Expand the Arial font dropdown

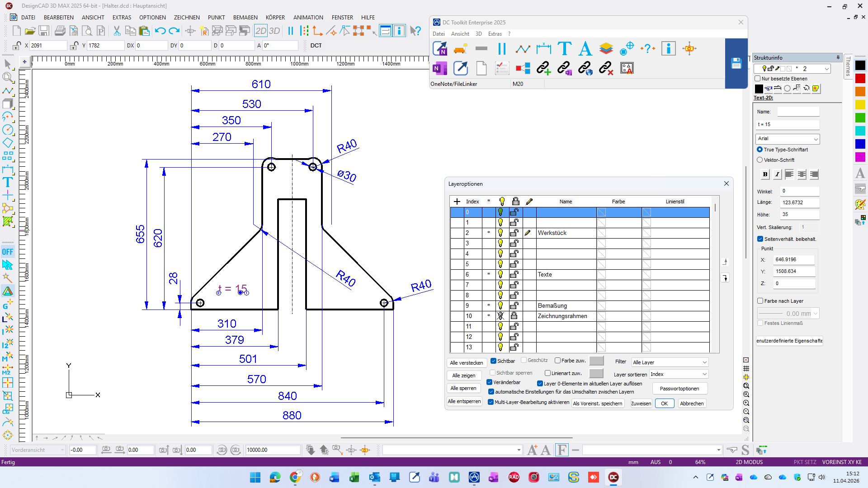(x=788, y=139)
